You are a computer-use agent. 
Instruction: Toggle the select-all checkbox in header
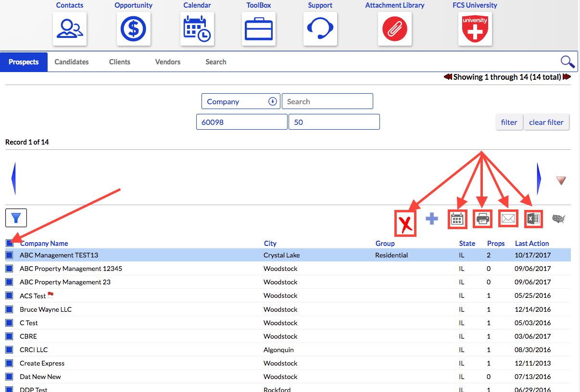pyautogui.click(x=10, y=243)
